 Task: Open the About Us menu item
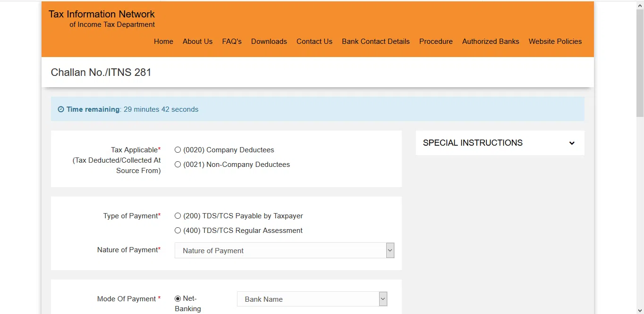coord(197,41)
